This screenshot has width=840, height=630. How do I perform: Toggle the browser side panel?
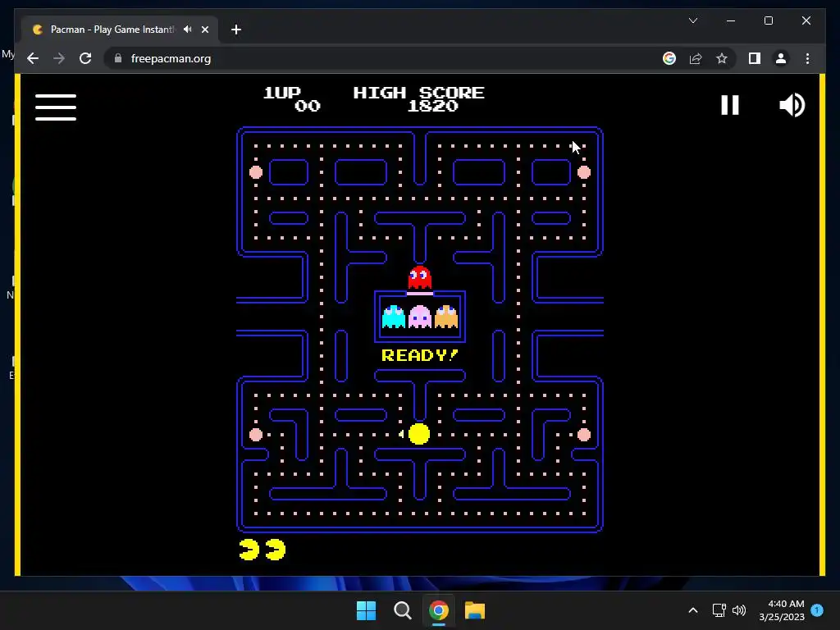755,58
